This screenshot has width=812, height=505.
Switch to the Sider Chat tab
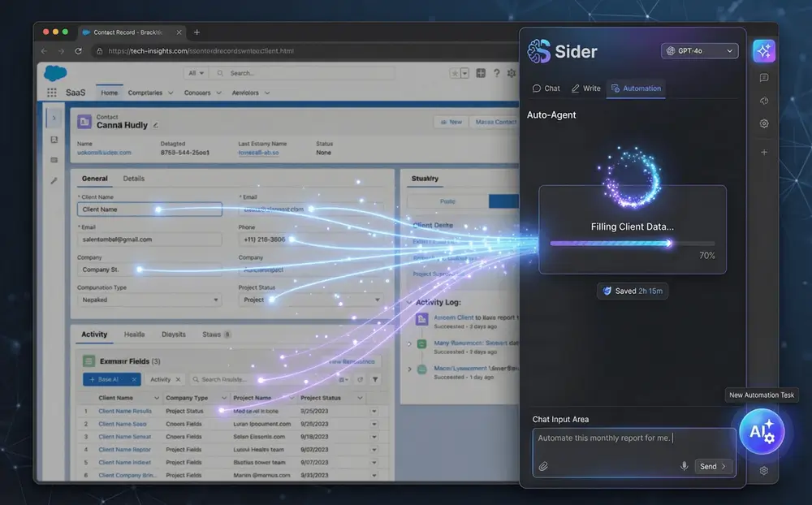point(546,88)
